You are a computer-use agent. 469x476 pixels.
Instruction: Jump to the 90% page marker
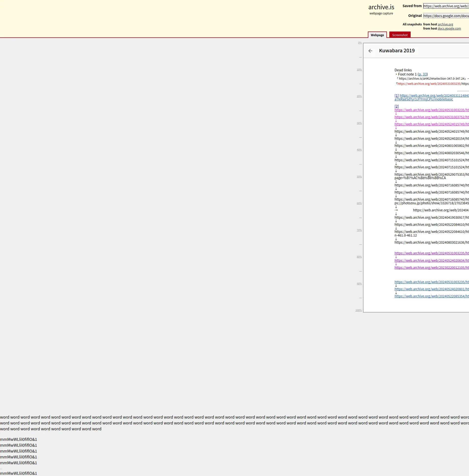[359, 284]
